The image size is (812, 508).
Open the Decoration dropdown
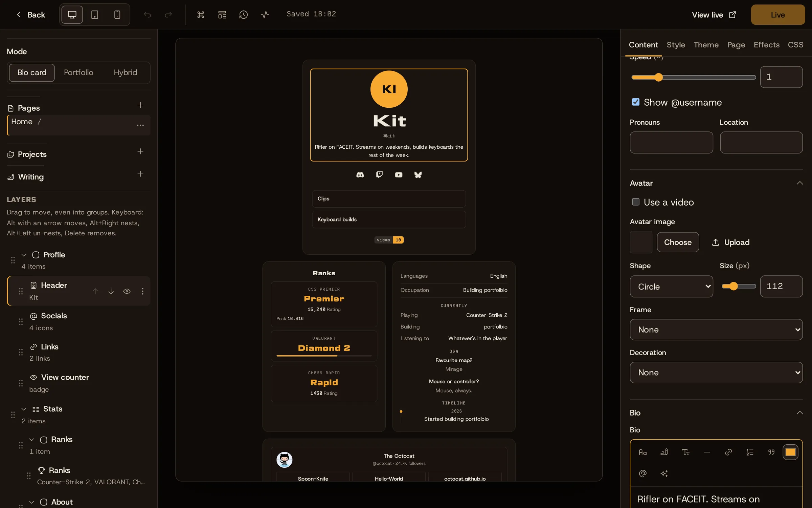click(x=716, y=373)
